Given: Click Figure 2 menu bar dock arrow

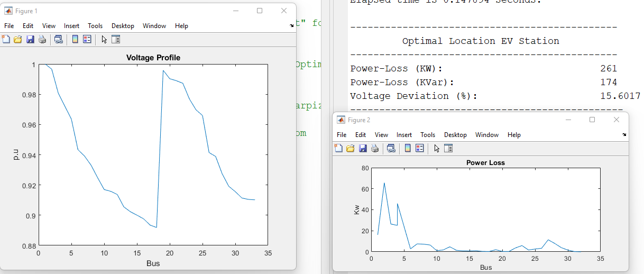Looking at the screenshot, I should tap(624, 135).
